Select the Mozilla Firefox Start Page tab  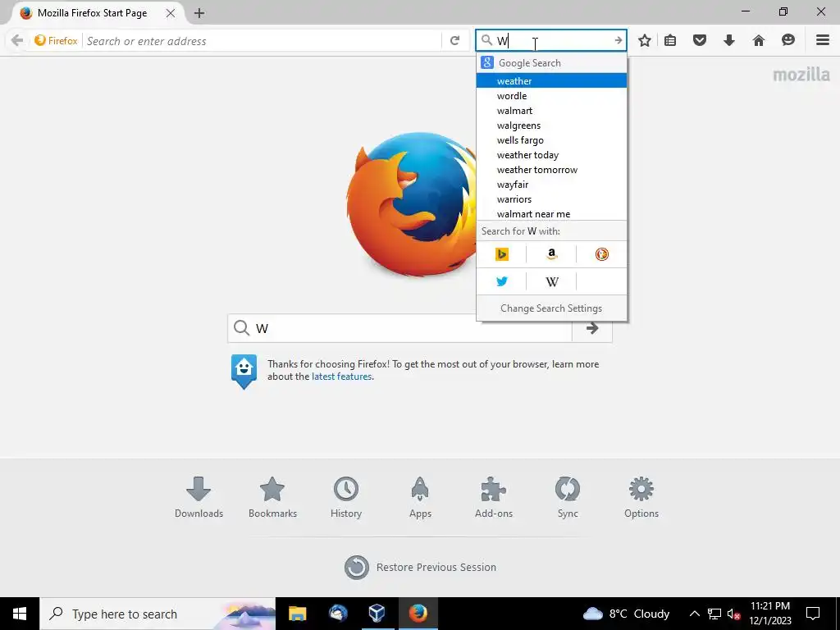[x=91, y=13]
